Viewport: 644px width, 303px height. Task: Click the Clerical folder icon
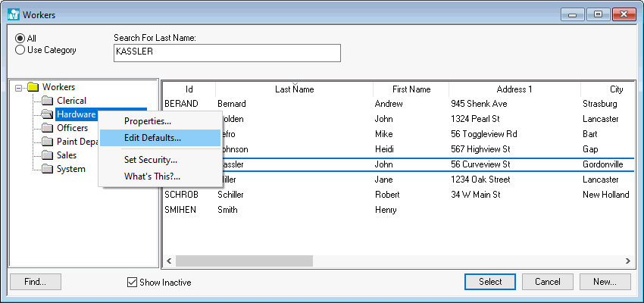47,101
